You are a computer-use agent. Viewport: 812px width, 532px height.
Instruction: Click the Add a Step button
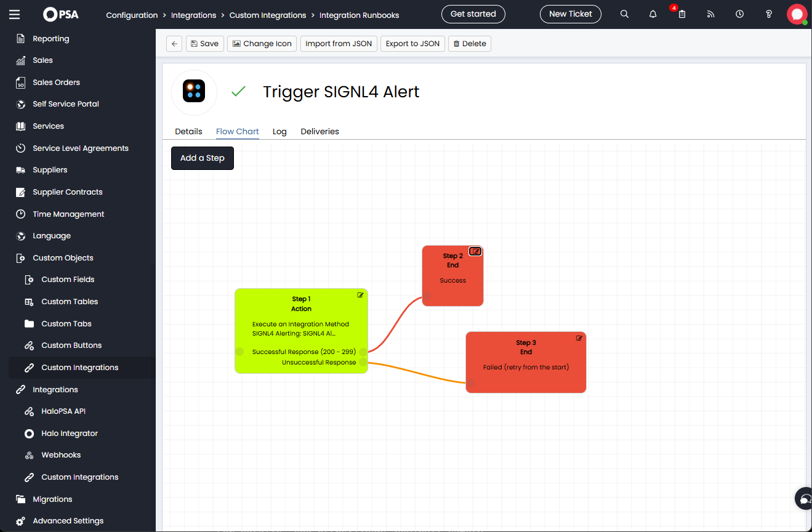tap(203, 158)
